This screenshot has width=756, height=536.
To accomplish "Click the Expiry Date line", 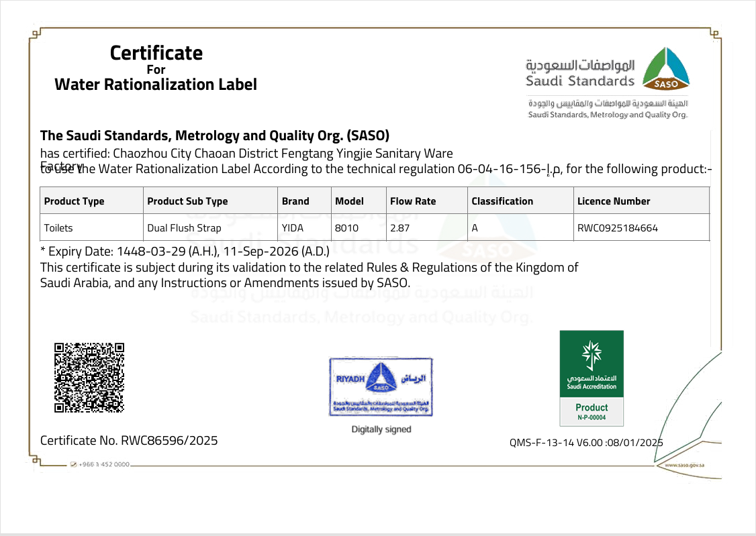I will coord(185,252).
